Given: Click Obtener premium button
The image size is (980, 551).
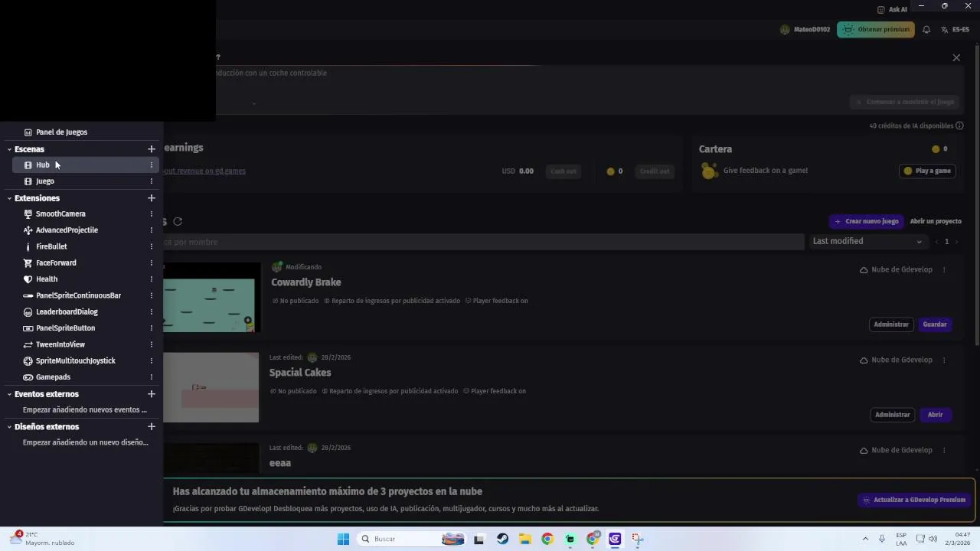Looking at the screenshot, I should [x=876, y=30].
